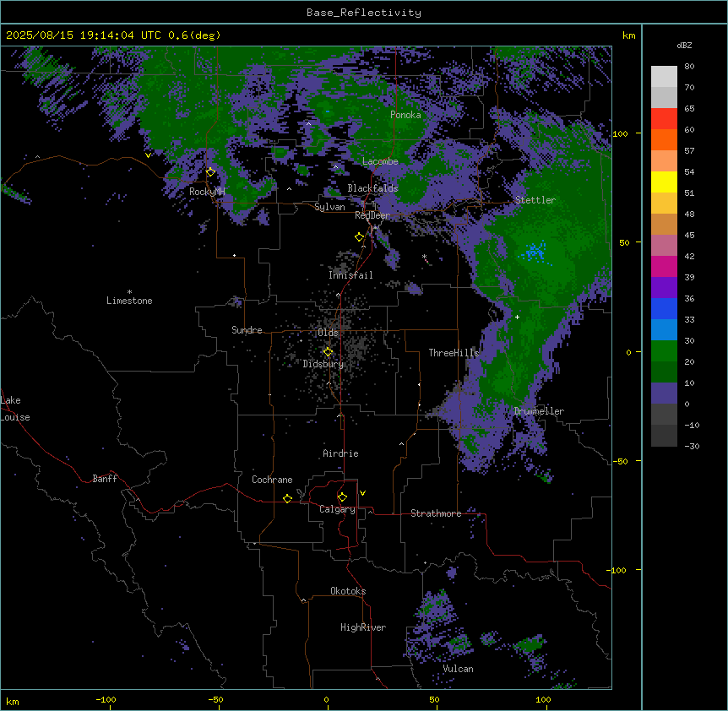Select the magenta 39-42 dBZ legend swatch
This screenshot has height=711, width=728.
pyautogui.click(x=664, y=266)
